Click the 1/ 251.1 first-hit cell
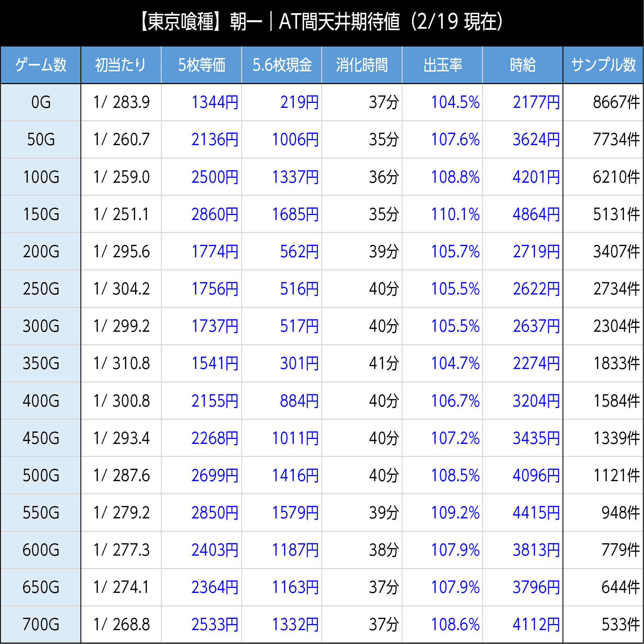Screen dimensions: 644x644 (121, 214)
